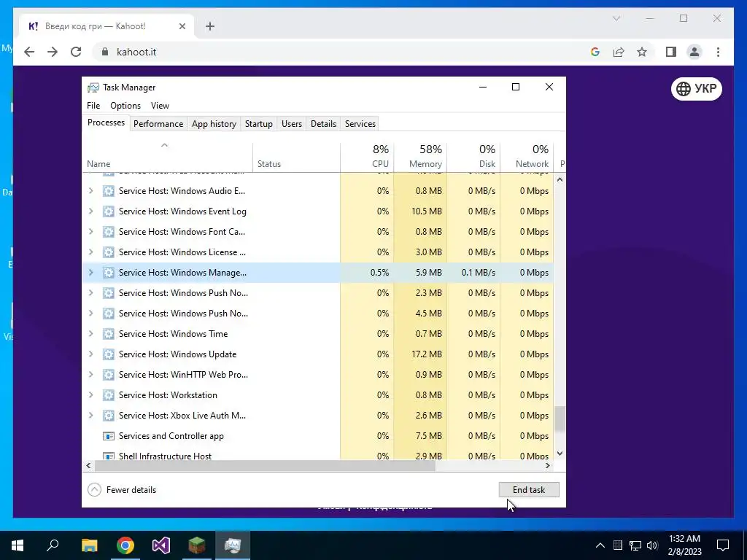
Task: Open Minecraft from taskbar
Action: (x=197, y=545)
